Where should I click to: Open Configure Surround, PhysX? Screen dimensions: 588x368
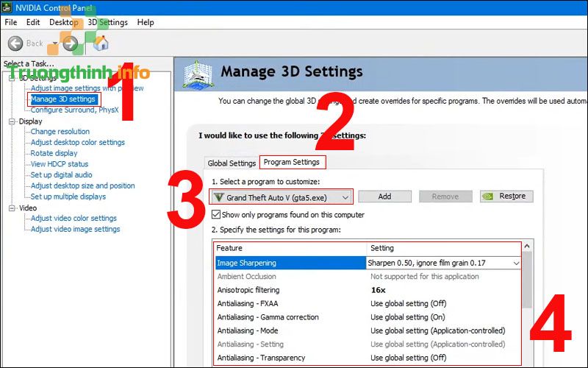75,110
